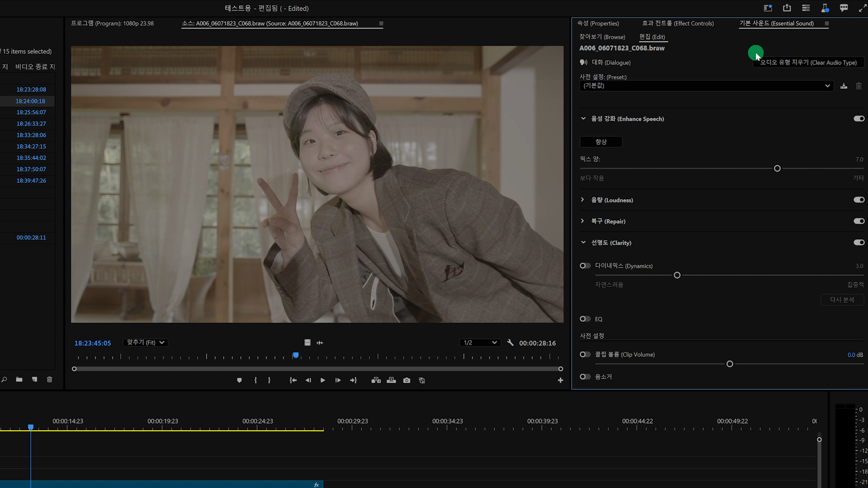This screenshot has width=868, height=488.
Task: Open the beta flask icon
Action: point(825,8)
